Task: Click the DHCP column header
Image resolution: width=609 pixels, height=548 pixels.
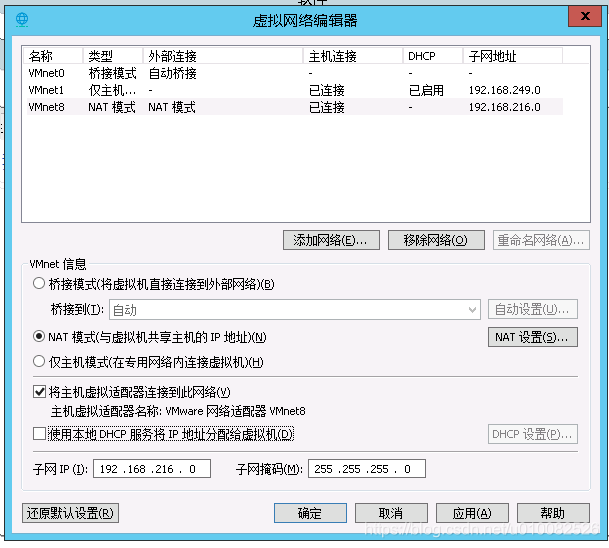Action: (x=433, y=56)
